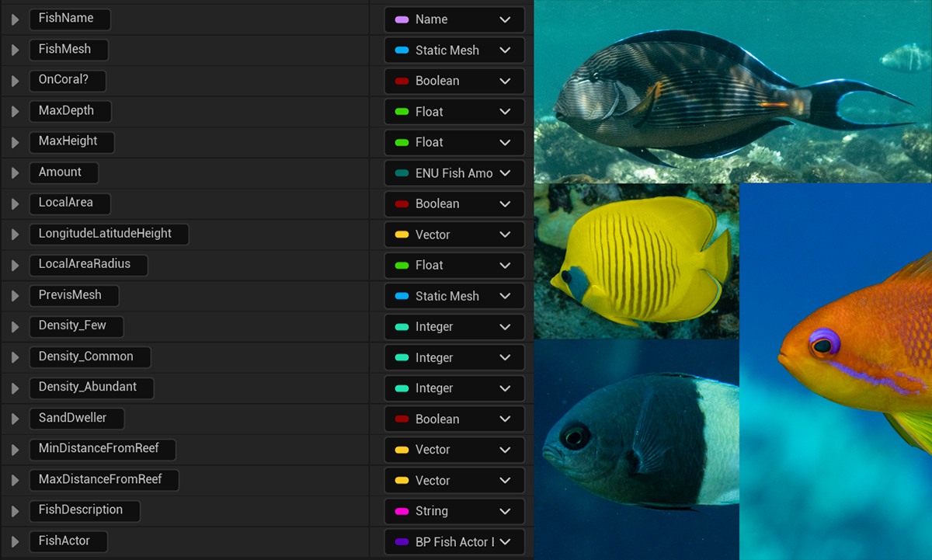Edit the MaxHeight variable name field

(72, 141)
